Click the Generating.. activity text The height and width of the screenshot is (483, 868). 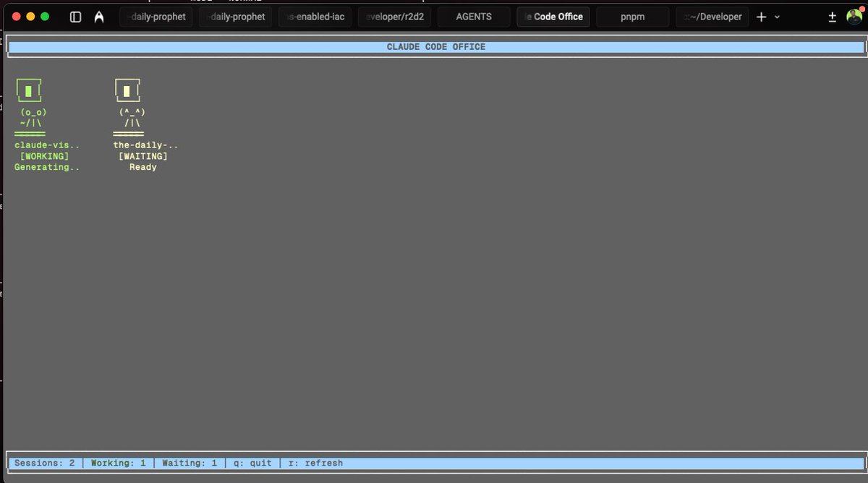[47, 167]
